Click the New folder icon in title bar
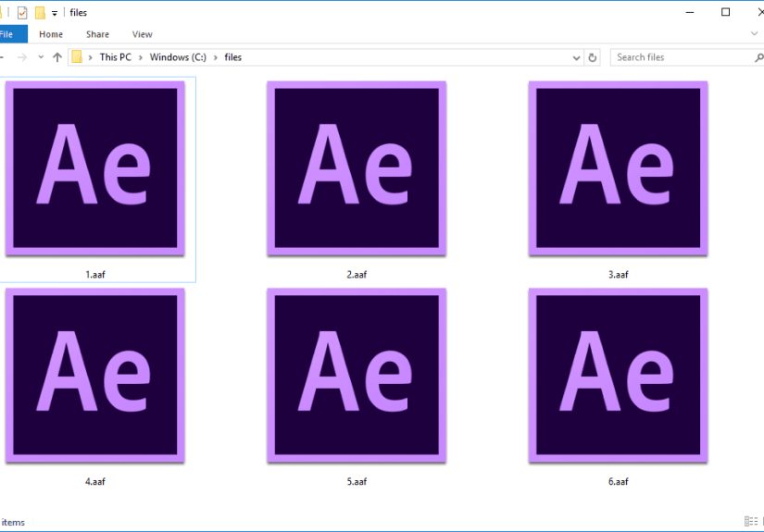Viewport: 764px width, 532px height. [x=40, y=13]
